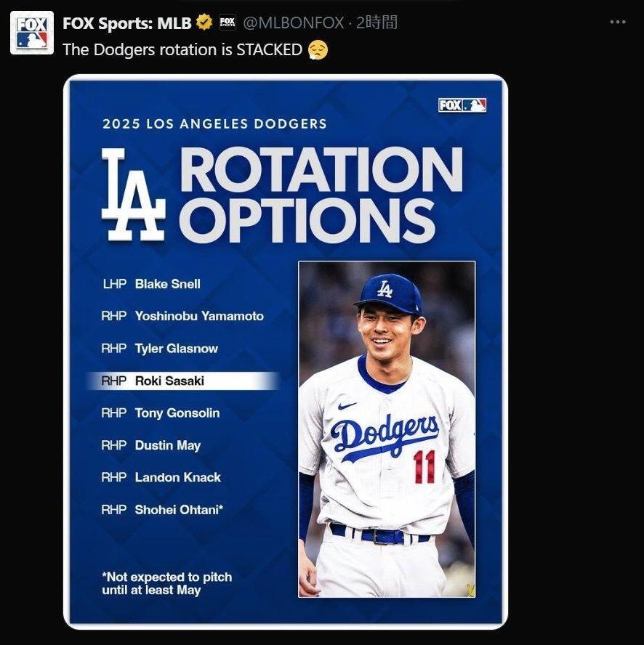The height and width of the screenshot is (645, 644).
Task: Click the gold verified badge next to account name
Action: (203, 21)
